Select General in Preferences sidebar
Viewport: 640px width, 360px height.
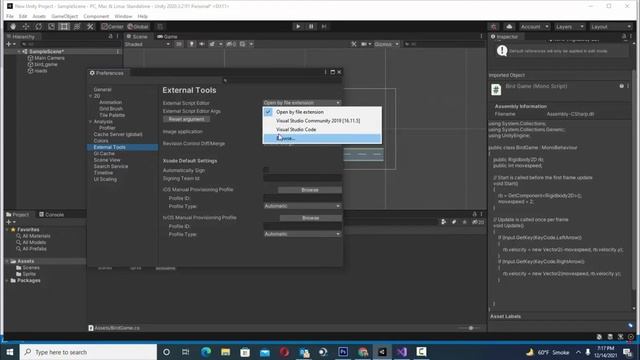(x=102, y=89)
